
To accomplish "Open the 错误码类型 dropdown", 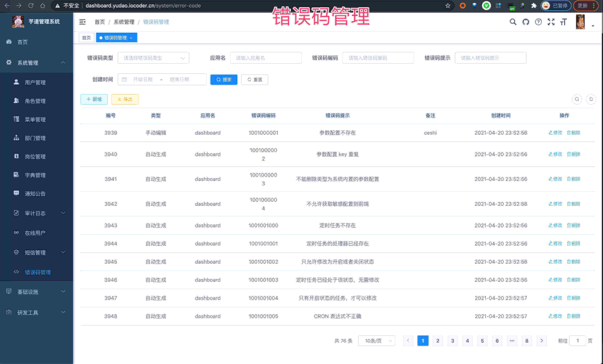I will 153,58.
